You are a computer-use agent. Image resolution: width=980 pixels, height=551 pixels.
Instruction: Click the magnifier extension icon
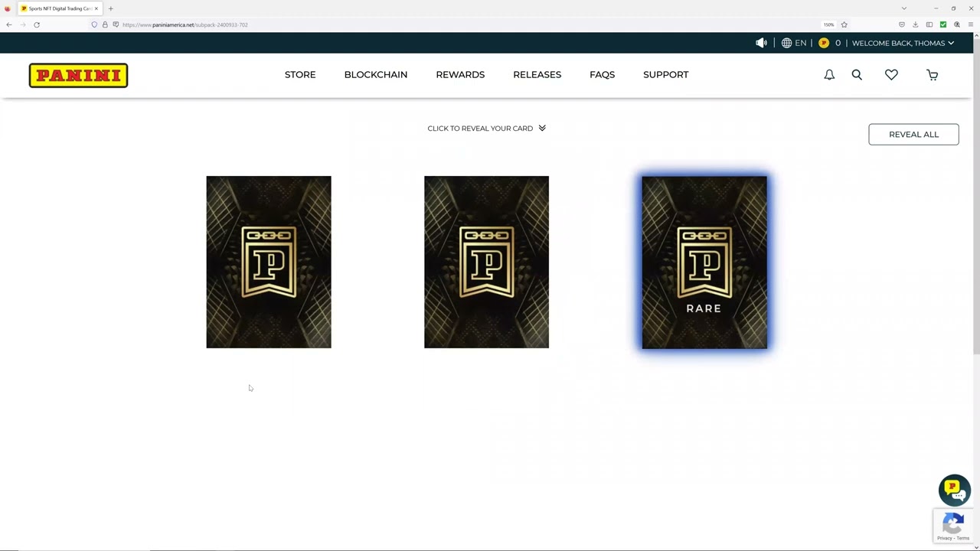tap(956, 24)
